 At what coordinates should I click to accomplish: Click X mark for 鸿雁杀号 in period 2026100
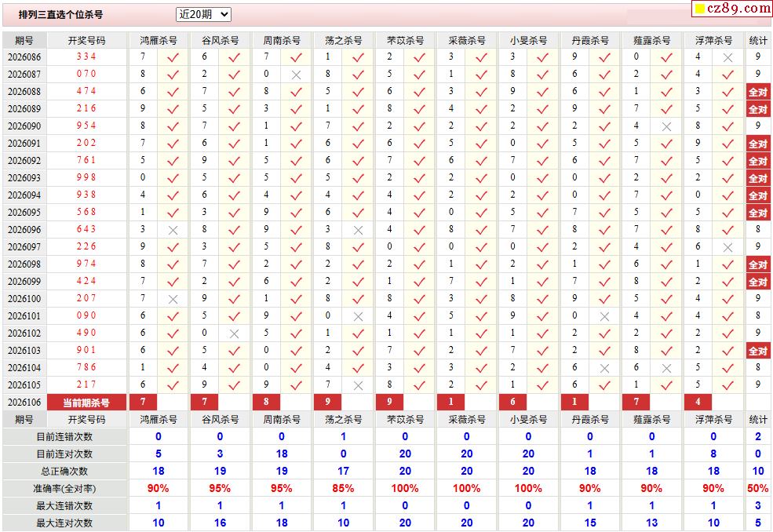pyautogui.click(x=173, y=299)
